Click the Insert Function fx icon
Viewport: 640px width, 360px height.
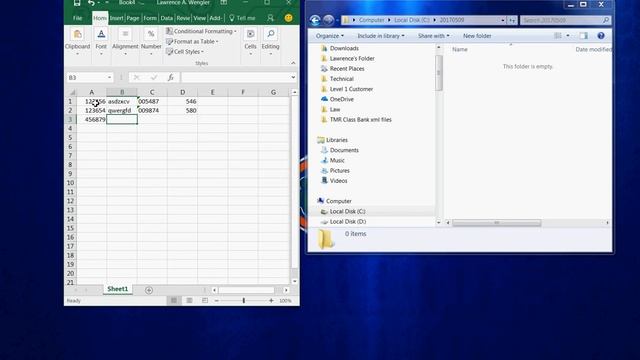click(x=171, y=78)
